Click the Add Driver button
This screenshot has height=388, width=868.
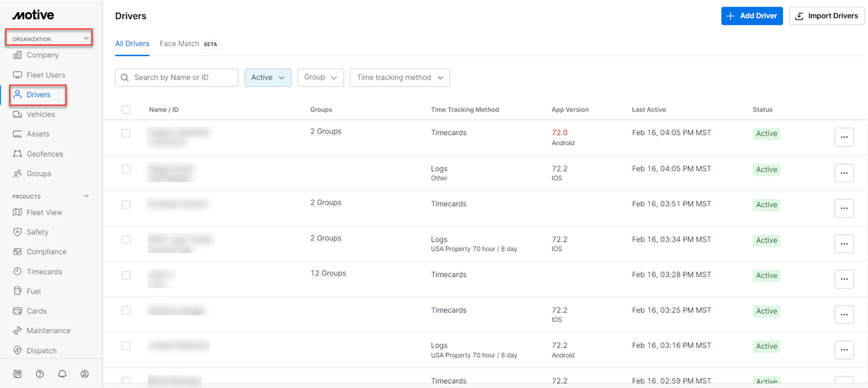coord(751,16)
